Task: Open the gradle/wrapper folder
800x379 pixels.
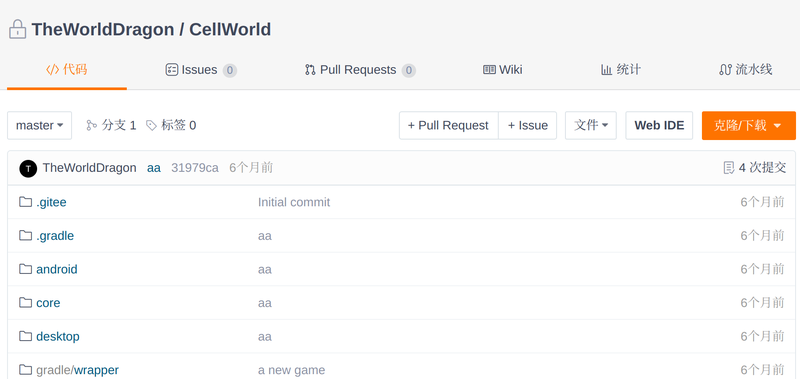Action: coord(78,370)
